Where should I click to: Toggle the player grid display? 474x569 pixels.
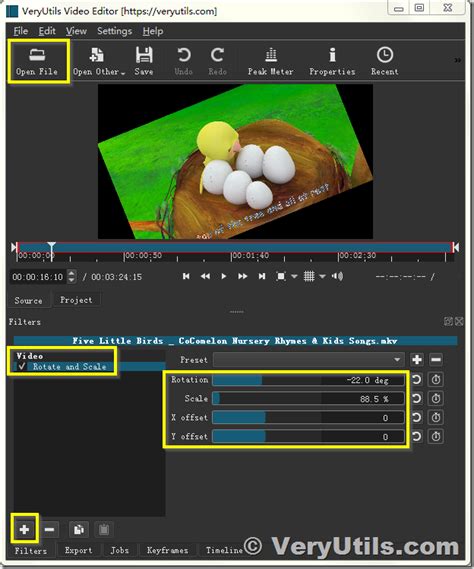click(309, 277)
